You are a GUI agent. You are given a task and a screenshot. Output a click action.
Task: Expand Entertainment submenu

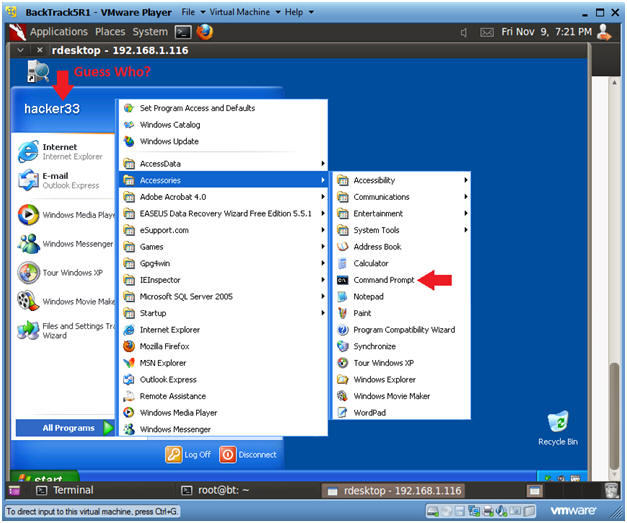click(401, 214)
